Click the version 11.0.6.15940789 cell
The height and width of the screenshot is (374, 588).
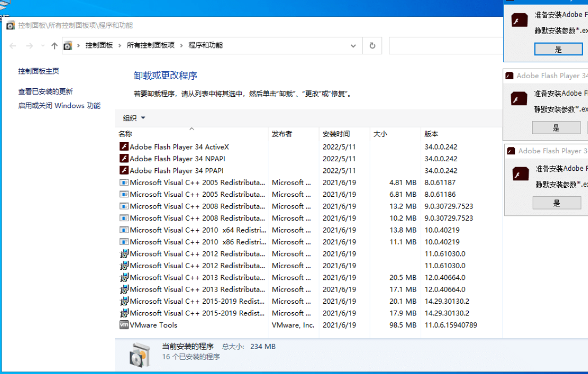click(451, 325)
